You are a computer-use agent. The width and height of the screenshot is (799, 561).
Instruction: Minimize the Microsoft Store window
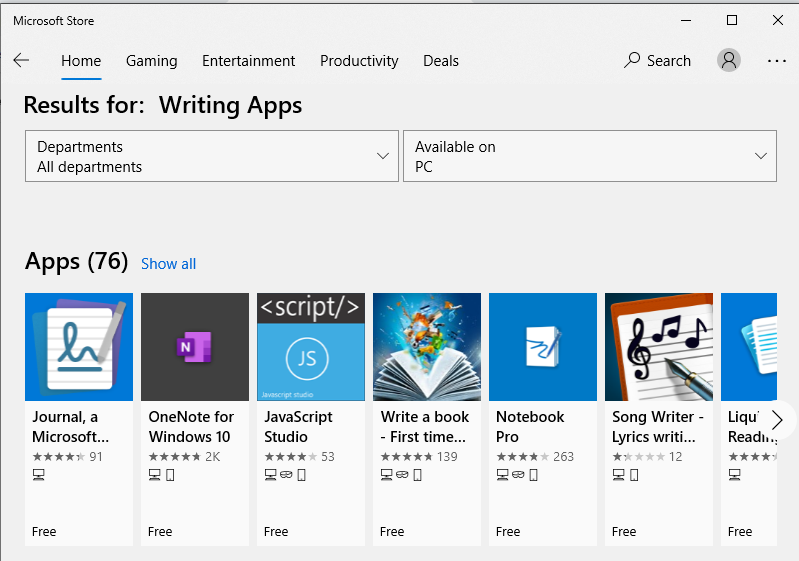pyautogui.click(x=686, y=20)
